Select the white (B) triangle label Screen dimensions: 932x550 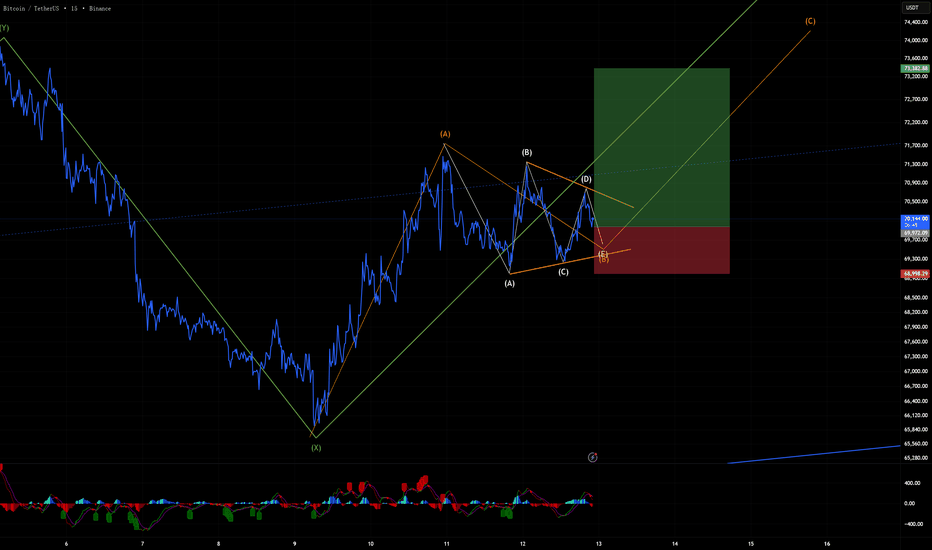click(x=527, y=153)
